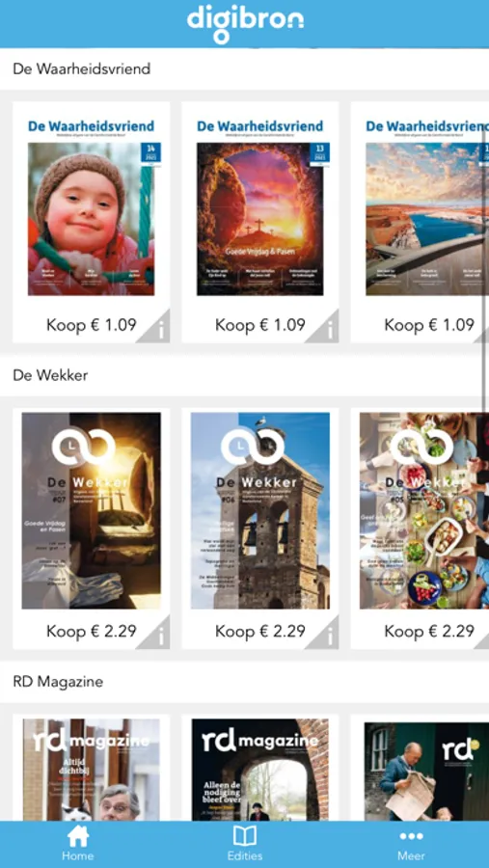489x868 pixels.
Task: Buy De Wekker #06 for € 2.29
Action: pyautogui.click(x=260, y=631)
